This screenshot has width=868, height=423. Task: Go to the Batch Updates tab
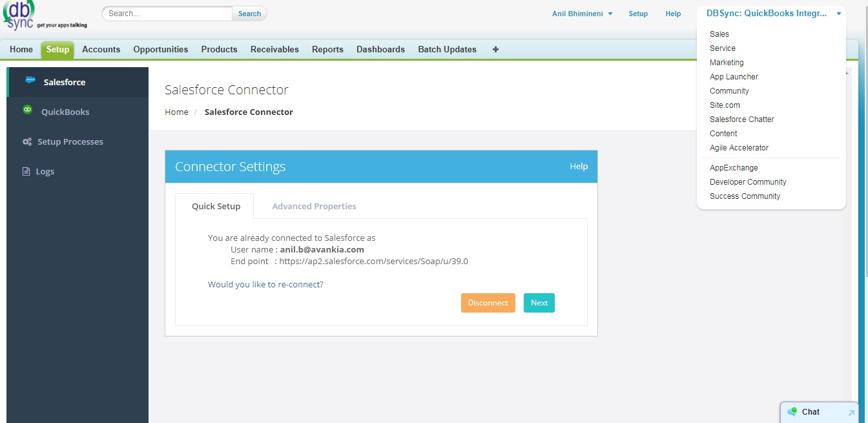pos(447,50)
